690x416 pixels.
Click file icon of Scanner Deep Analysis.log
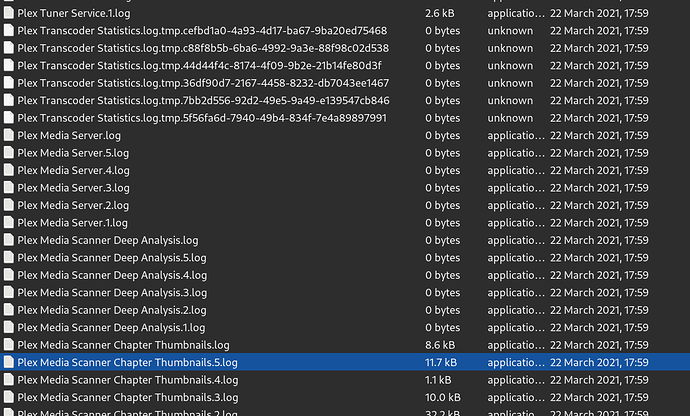coord(8,240)
